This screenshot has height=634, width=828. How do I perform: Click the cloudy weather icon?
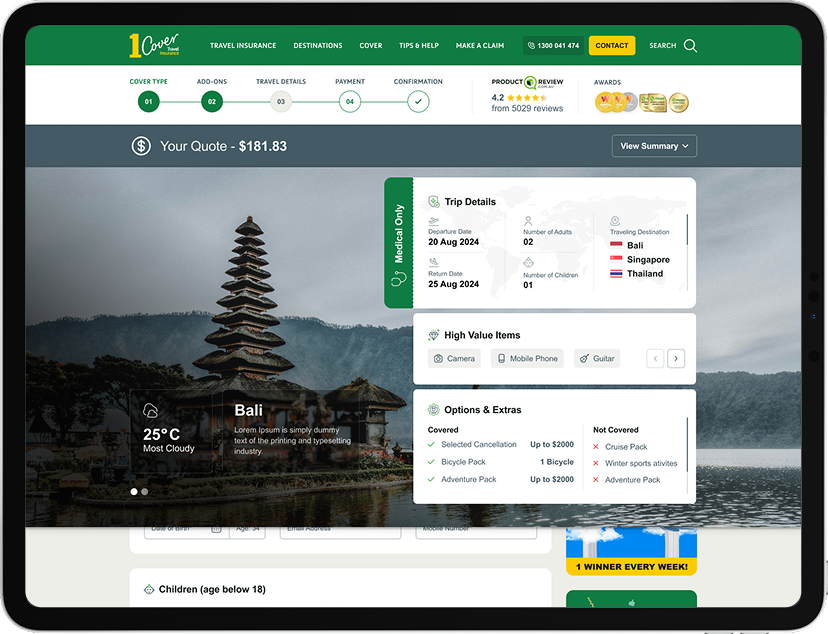[151, 410]
